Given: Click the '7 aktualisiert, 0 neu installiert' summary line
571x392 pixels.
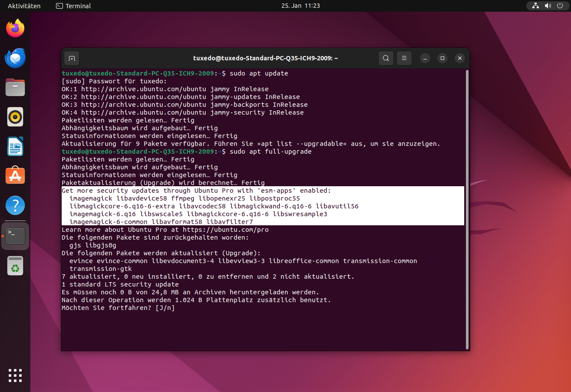Looking at the screenshot, I should point(208,277).
